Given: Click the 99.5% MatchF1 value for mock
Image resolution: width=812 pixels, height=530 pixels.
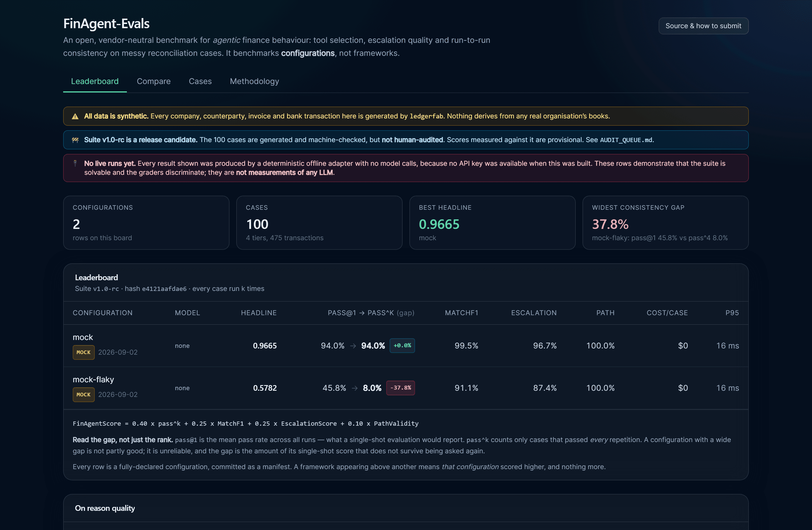Looking at the screenshot, I should pos(466,346).
